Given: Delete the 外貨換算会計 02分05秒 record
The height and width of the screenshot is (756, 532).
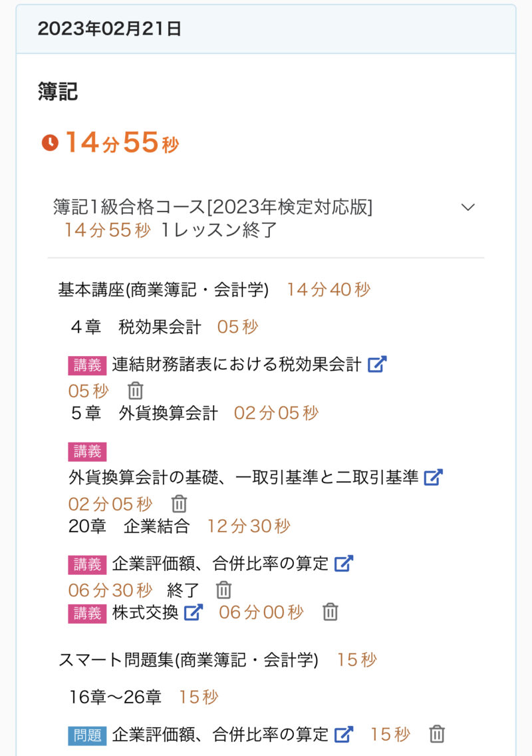Looking at the screenshot, I should (180, 504).
